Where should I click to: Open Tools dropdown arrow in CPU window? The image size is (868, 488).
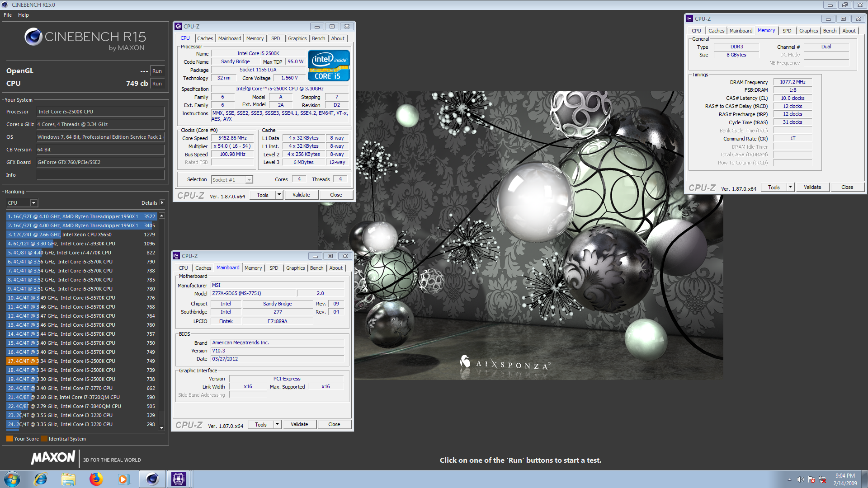click(279, 195)
